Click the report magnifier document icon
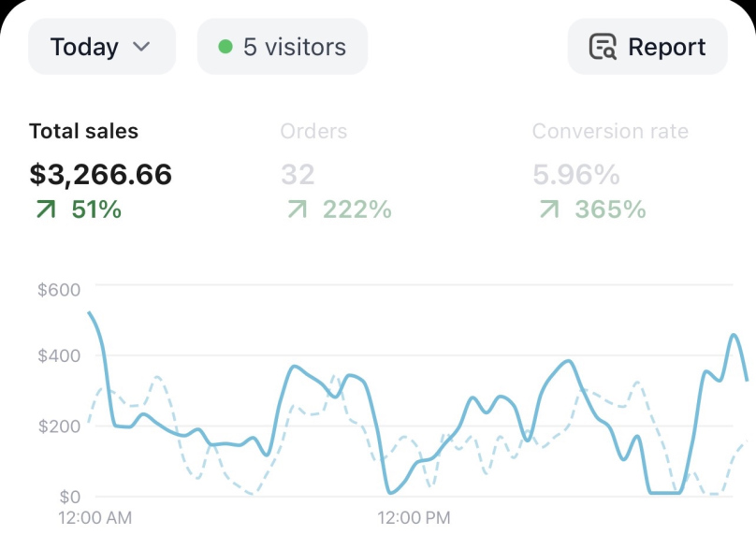Viewport: 756px width, 549px height. point(603,47)
